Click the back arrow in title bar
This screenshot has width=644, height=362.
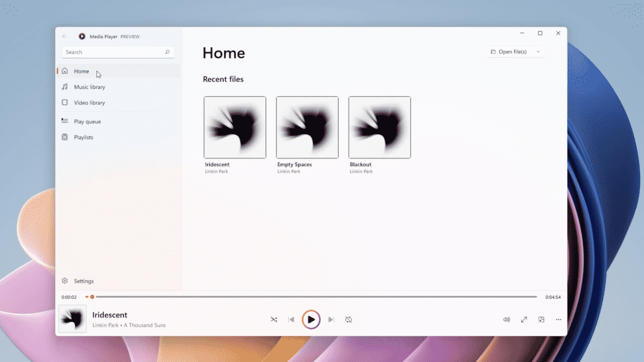(x=65, y=36)
